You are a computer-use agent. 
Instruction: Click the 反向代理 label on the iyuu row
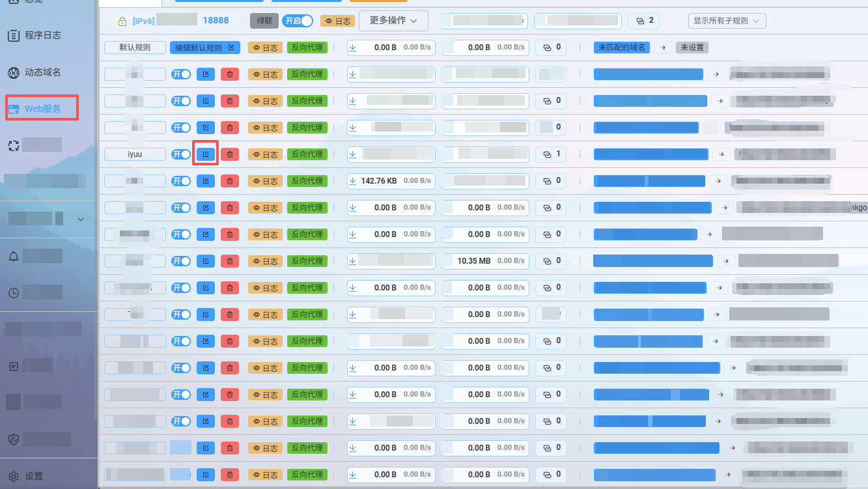pos(307,154)
